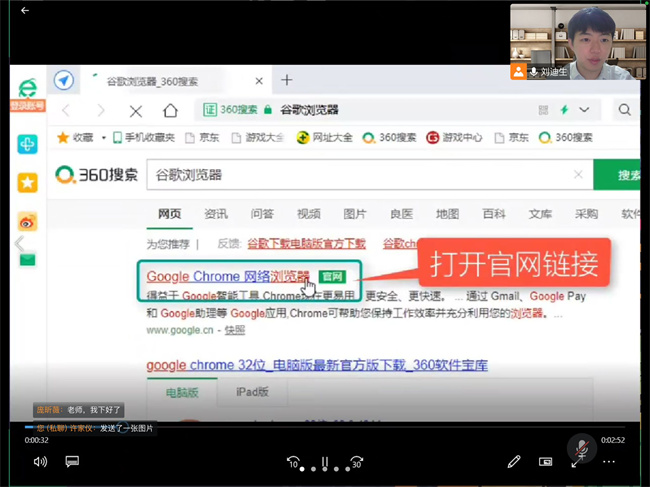Select the 网页 results tab
Screen dimensions: 650x487
[170, 214]
